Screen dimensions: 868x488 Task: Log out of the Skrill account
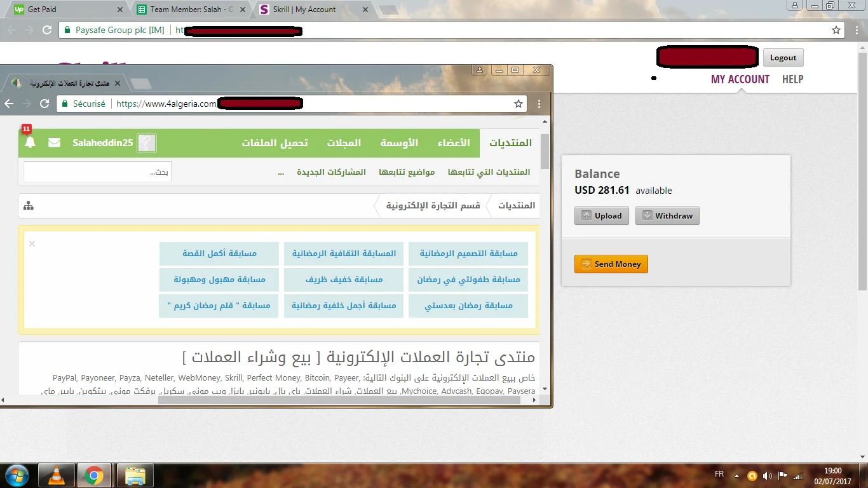pos(783,57)
